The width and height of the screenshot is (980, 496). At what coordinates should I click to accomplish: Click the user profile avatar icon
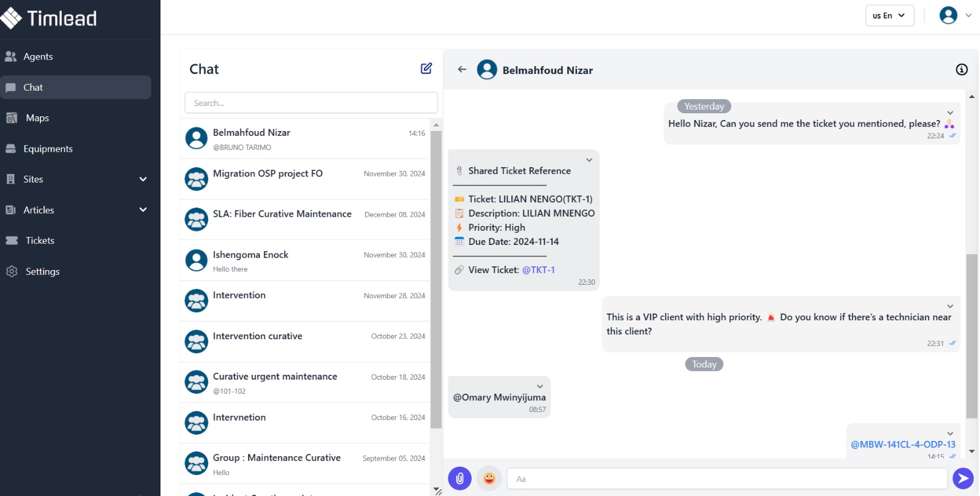(x=948, y=15)
